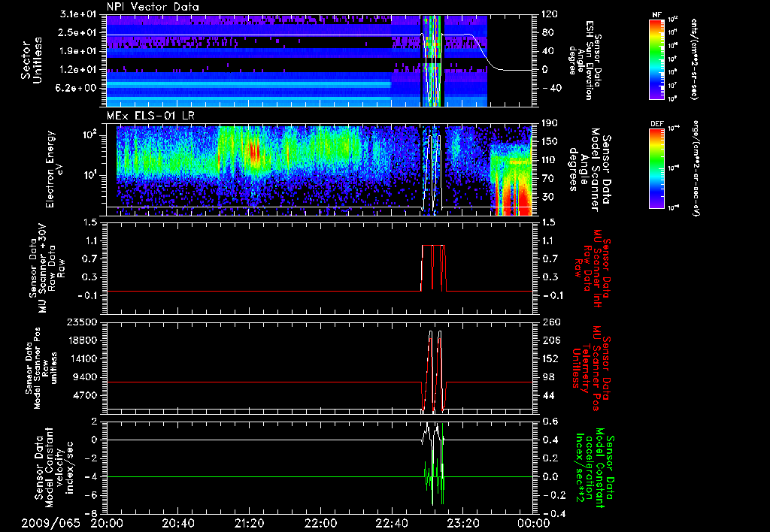Click the 22:40 time axis label
The height and width of the screenshot is (532, 770).
[x=391, y=523]
